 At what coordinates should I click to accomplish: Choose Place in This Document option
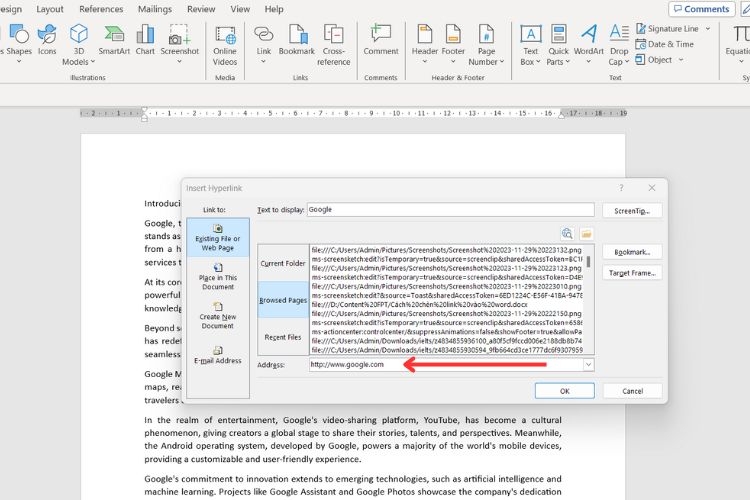click(x=218, y=277)
